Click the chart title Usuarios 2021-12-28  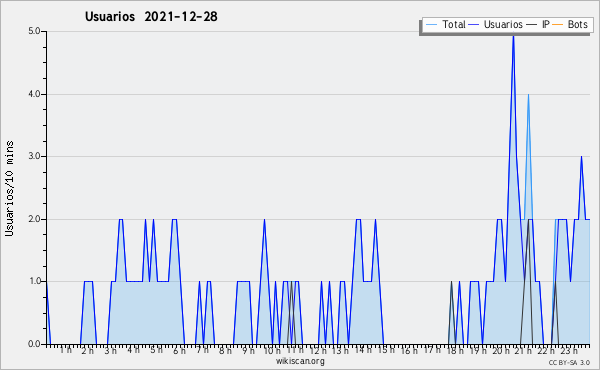pos(151,16)
